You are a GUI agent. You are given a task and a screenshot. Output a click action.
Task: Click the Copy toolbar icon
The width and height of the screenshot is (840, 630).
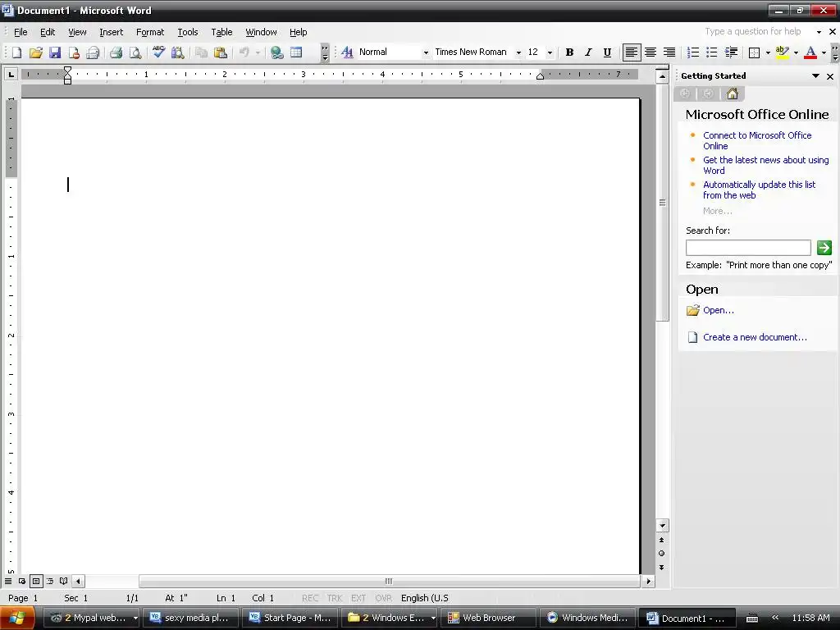[202, 52]
